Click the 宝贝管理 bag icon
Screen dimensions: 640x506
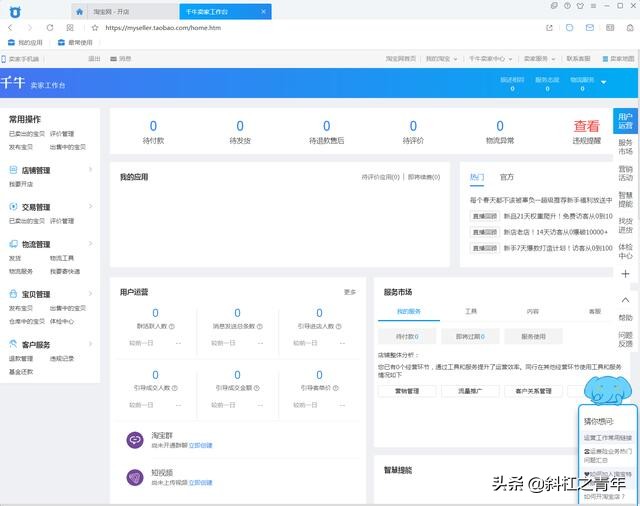[x=13, y=294]
